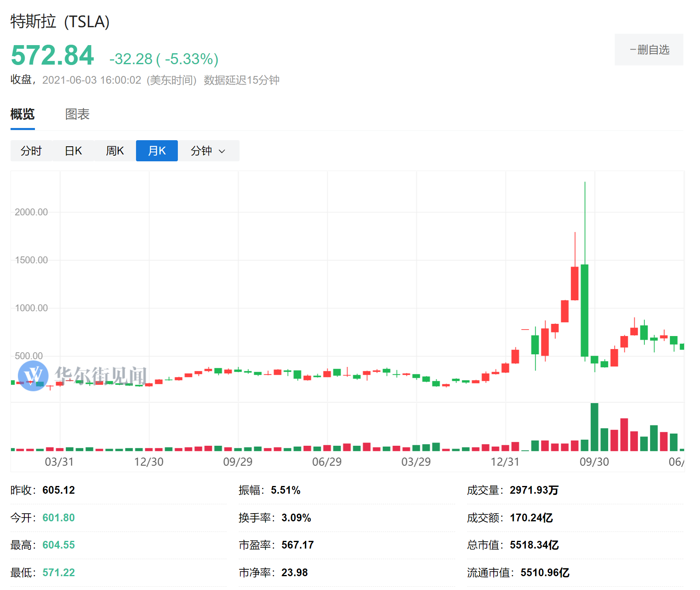Screen dimensions: 700x590
Task: Click the 成交量 value 2971.93万
Action: (534, 490)
